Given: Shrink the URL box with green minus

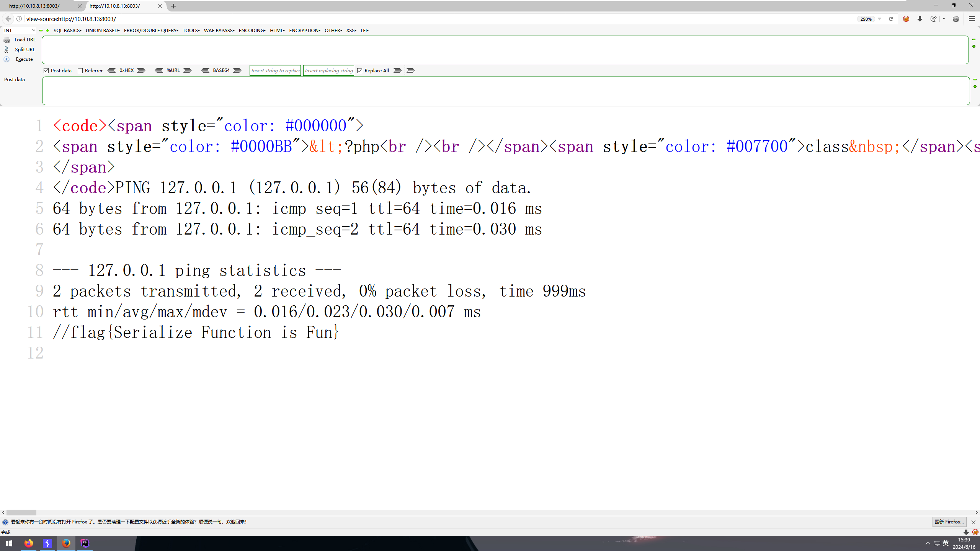Looking at the screenshot, I should click(974, 39).
